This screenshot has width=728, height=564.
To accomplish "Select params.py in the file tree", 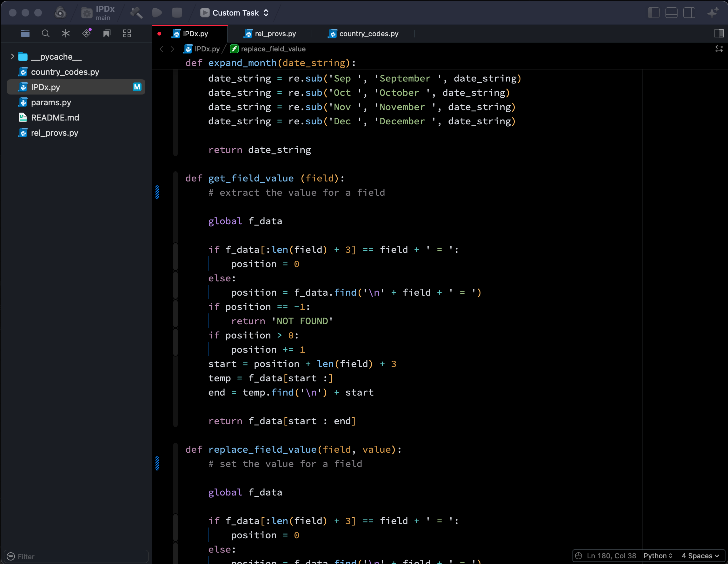I will 51,102.
